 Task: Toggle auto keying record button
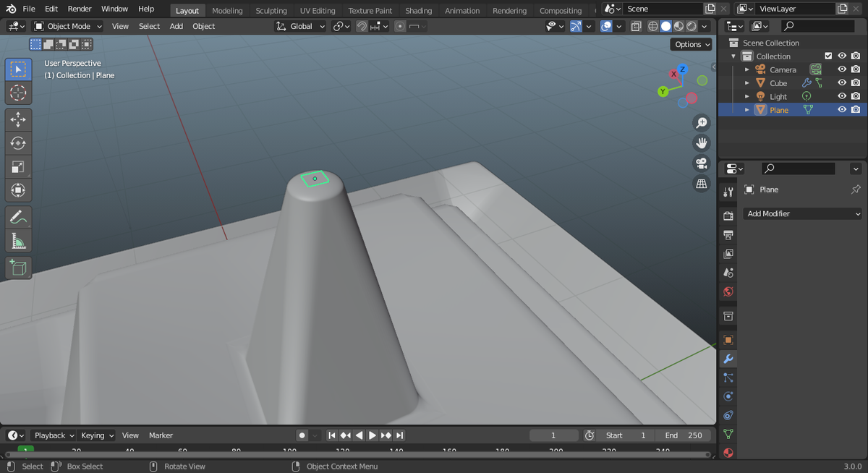pyautogui.click(x=302, y=435)
